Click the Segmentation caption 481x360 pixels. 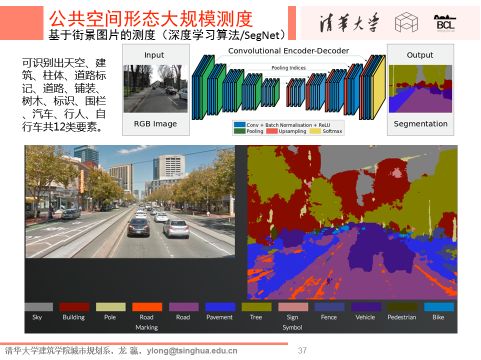(421, 124)
